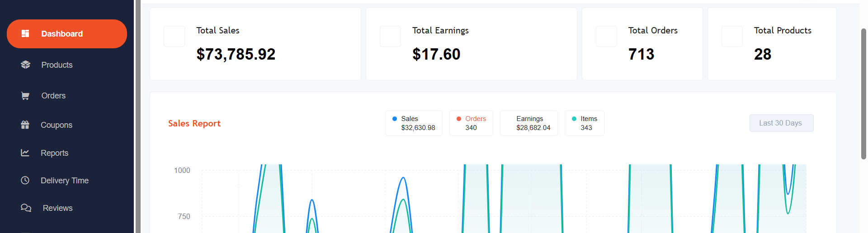Click the blue Sales legend dot
The height and width of the screenshot is (233, 868).
click(395, 119)
